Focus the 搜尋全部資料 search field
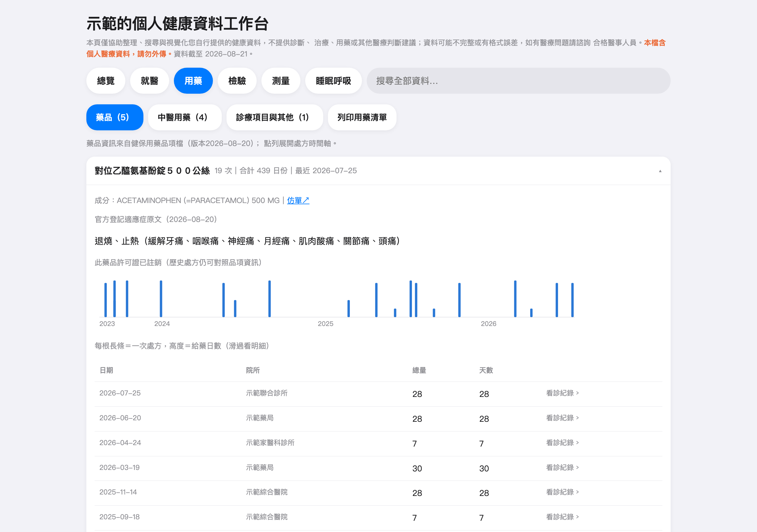The width and height of the screenshot is (757, 532). tap(518, 81)
